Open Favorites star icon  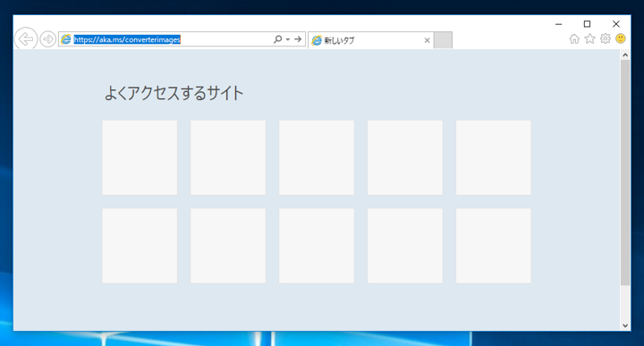[x=589, y=38]
